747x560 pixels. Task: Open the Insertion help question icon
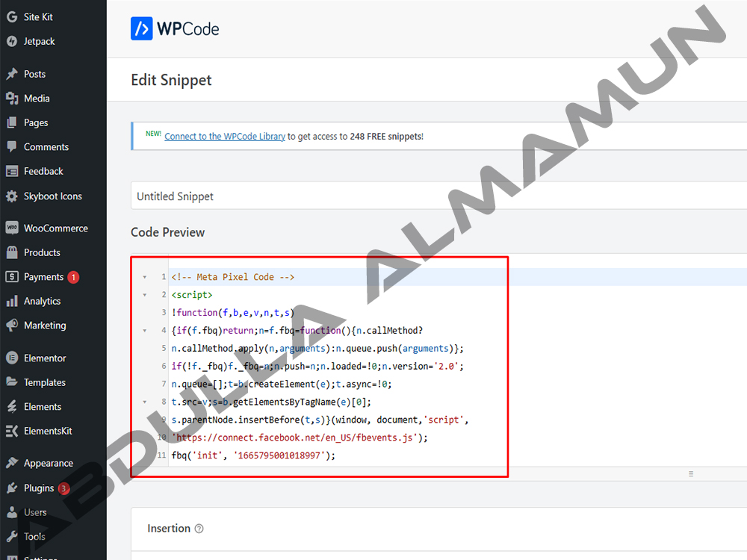(x=199, y=529)
